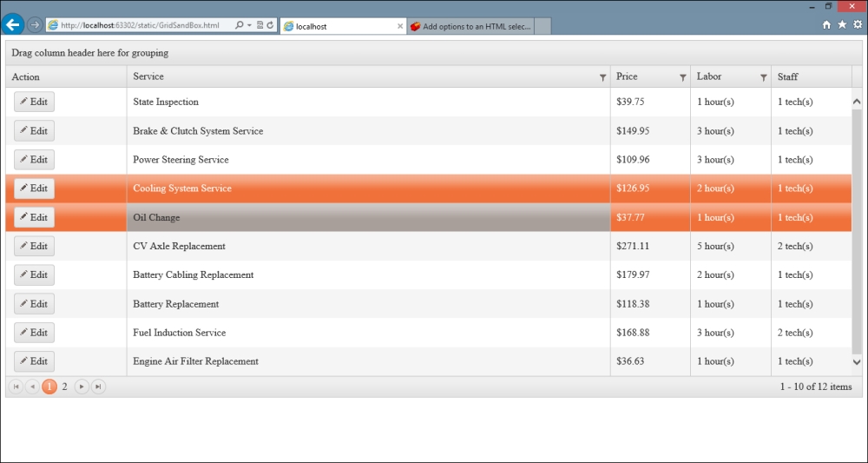Image resolution: width=868 pixels, height=463 pixels.
Task: Edit the Cooling System Service row
Action: tap(35, 189)
